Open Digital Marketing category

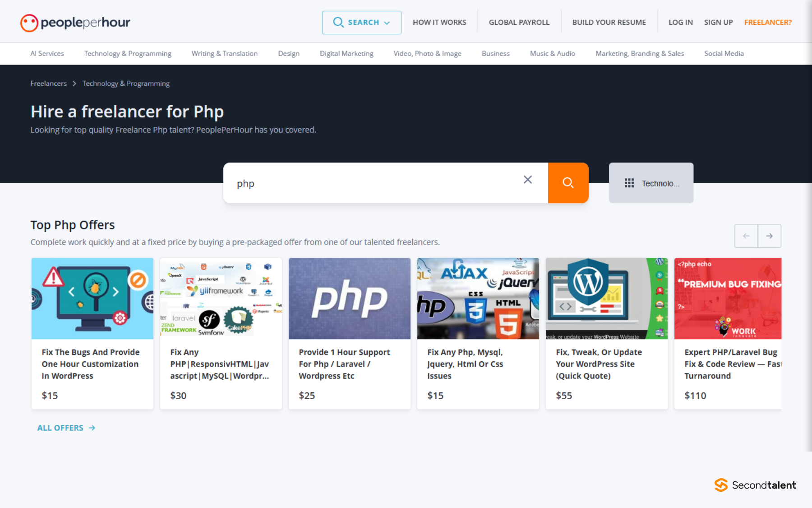346,53
